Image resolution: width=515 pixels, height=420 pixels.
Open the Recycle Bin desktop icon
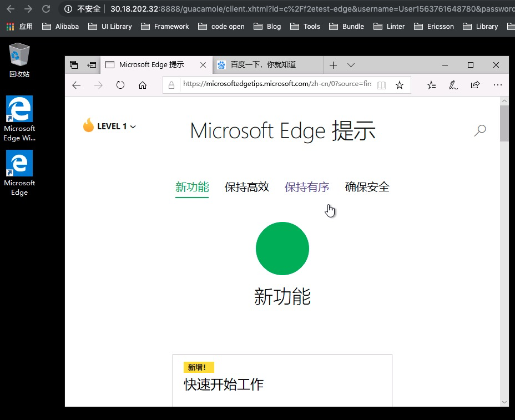click(x=19, y=60)
